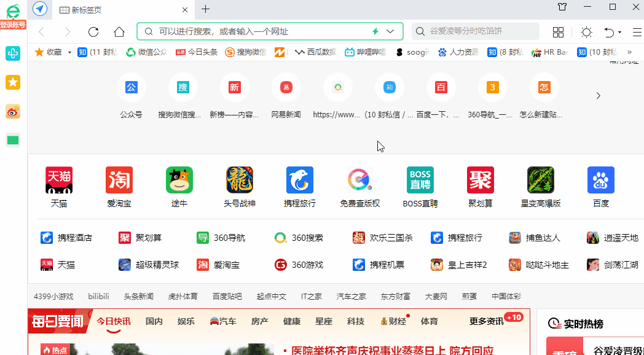Open the 哔哩哔哩 bookmark
Viewport: 644px width, 355px height.
point(365,52)
